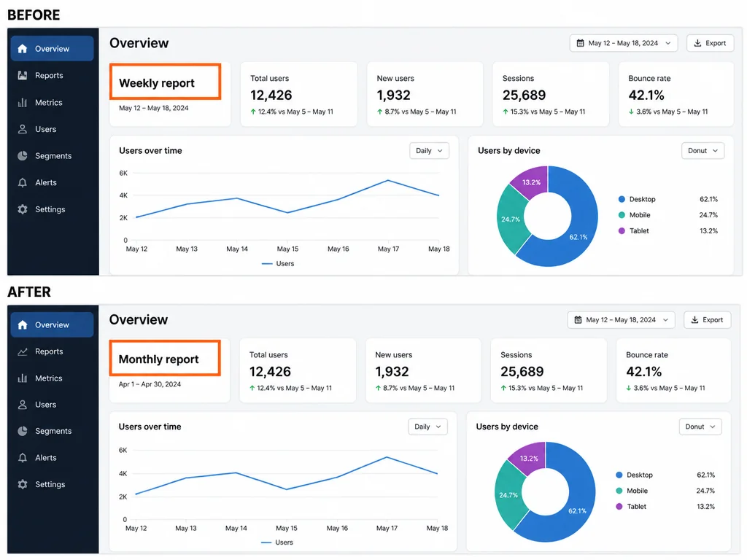This screenshot has width=747, height=560.
Task: Open the Daily dropdown in AFTER chart
Action: [427, 427]
